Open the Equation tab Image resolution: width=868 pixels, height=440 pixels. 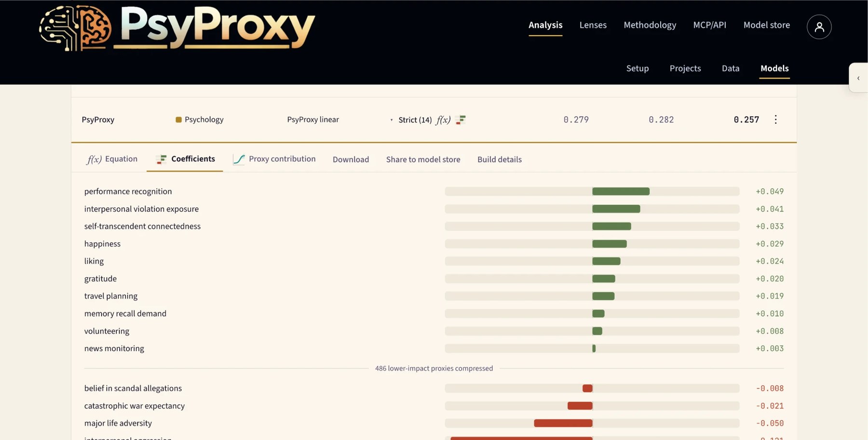[x=112, y=159]
